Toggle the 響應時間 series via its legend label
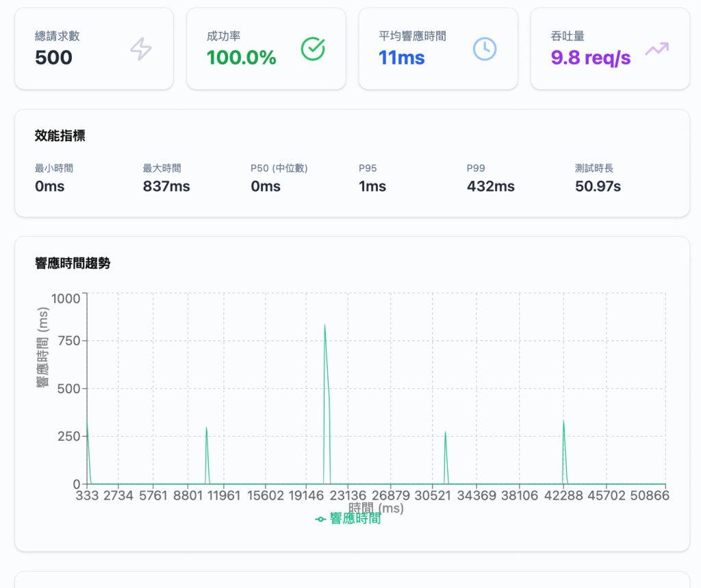This screenshot has height=588, width=701. tap(355, 520)
